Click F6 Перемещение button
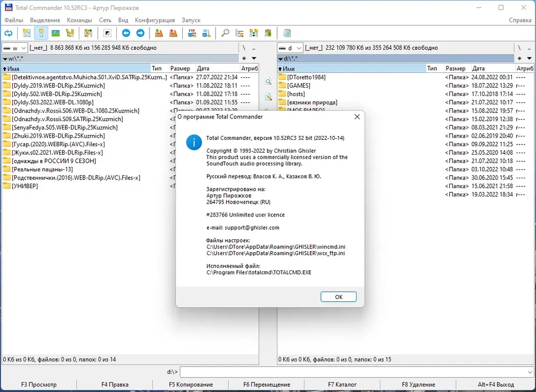This screenshot has height=392, width=536. pyautogui.click(x=266, y=385)
